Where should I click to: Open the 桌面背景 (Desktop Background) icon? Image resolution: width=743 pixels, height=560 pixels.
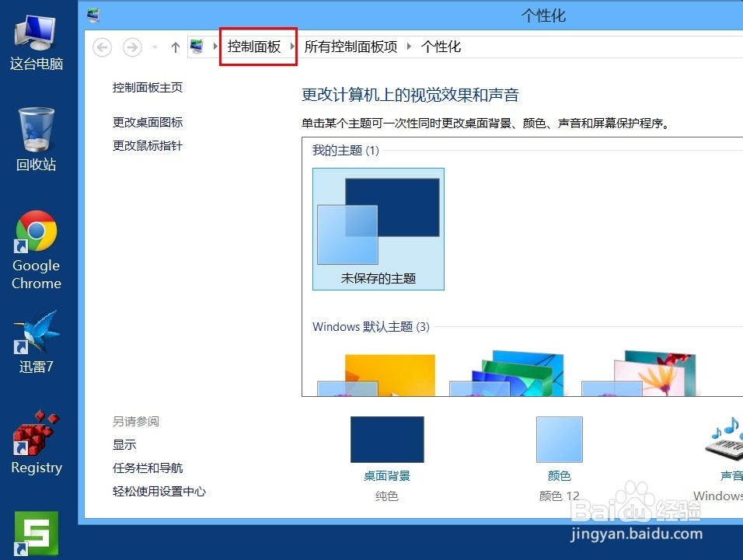point(386,440)
